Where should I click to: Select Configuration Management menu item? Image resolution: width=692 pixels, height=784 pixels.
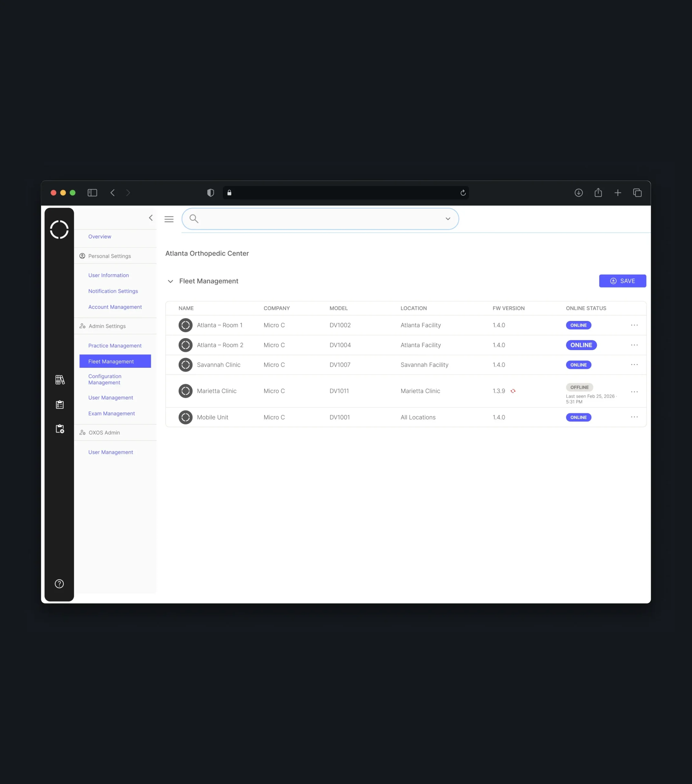coord(105,379)
